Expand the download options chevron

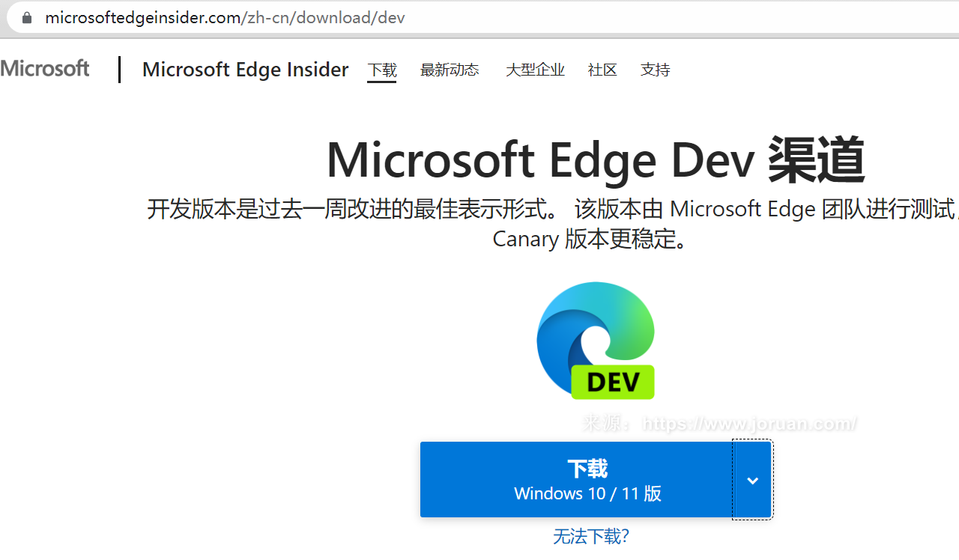click(752, 480)
